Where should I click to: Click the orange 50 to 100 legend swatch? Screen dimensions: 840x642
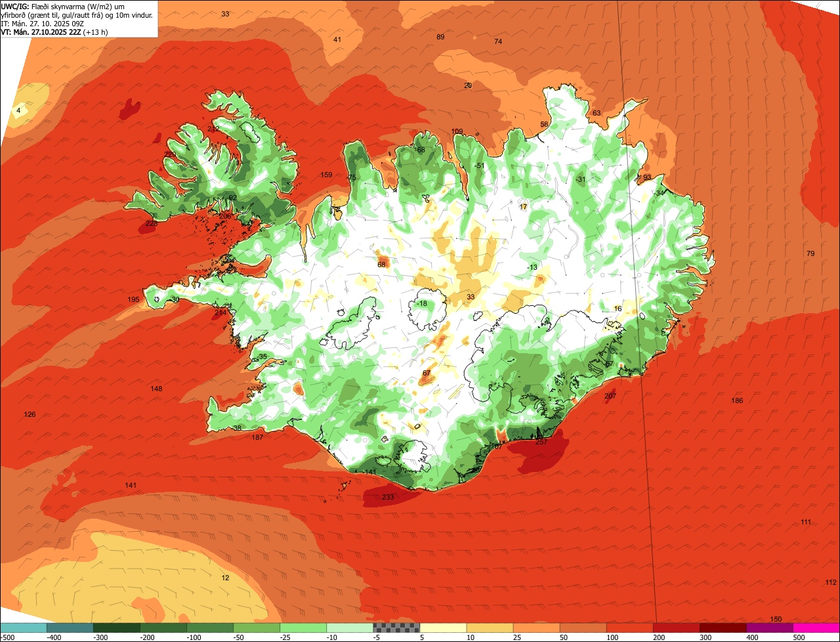click(x=583, y=628)
